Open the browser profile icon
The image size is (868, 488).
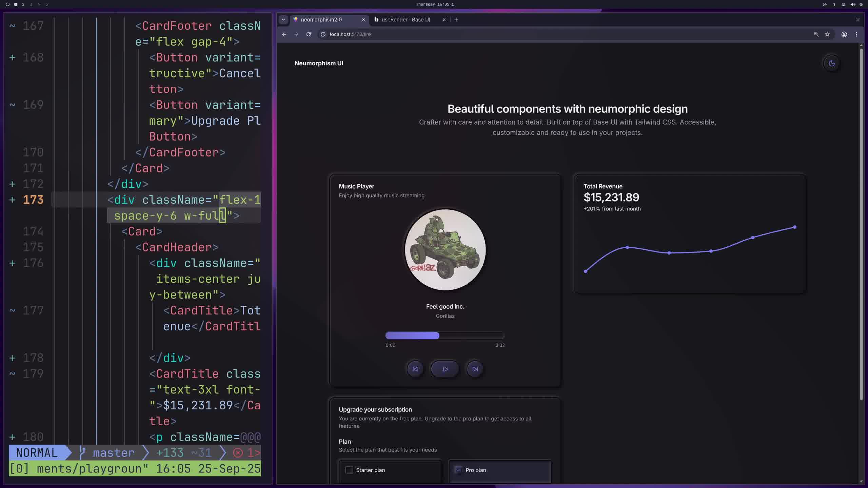coord(844,34)
